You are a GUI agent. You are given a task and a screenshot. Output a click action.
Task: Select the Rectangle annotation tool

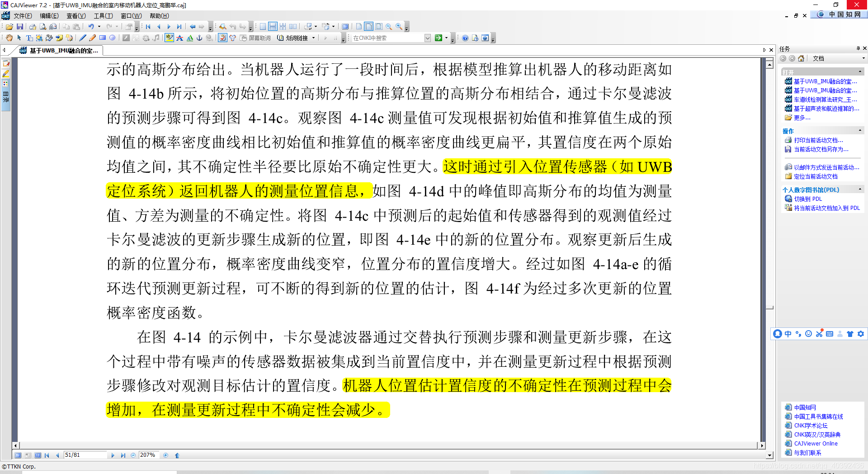click(x=103, y=38)
